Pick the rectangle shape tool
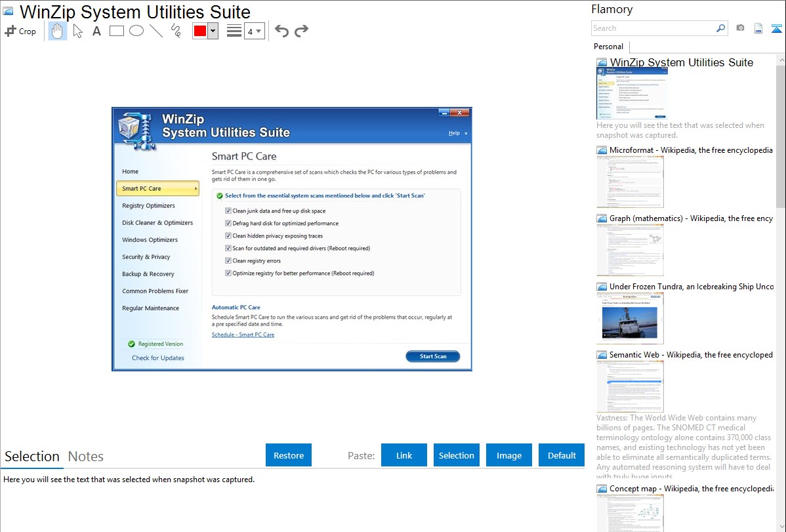This screenshot has height=532, width=786. (116, 31)
